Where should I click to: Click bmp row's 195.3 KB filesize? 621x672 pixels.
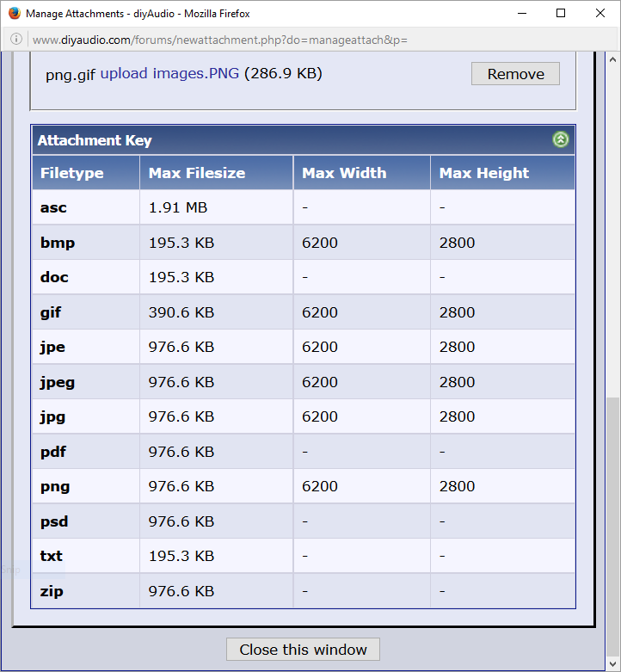[181, 243]
